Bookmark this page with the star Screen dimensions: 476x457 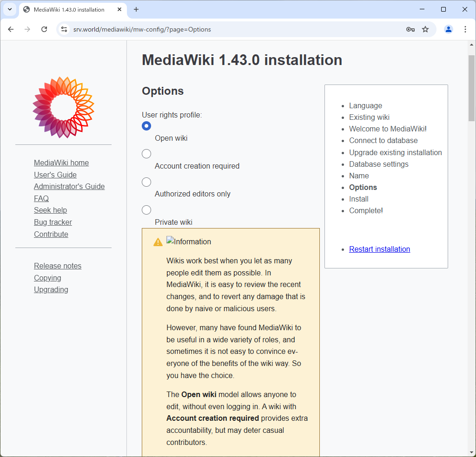click(425, 29)
